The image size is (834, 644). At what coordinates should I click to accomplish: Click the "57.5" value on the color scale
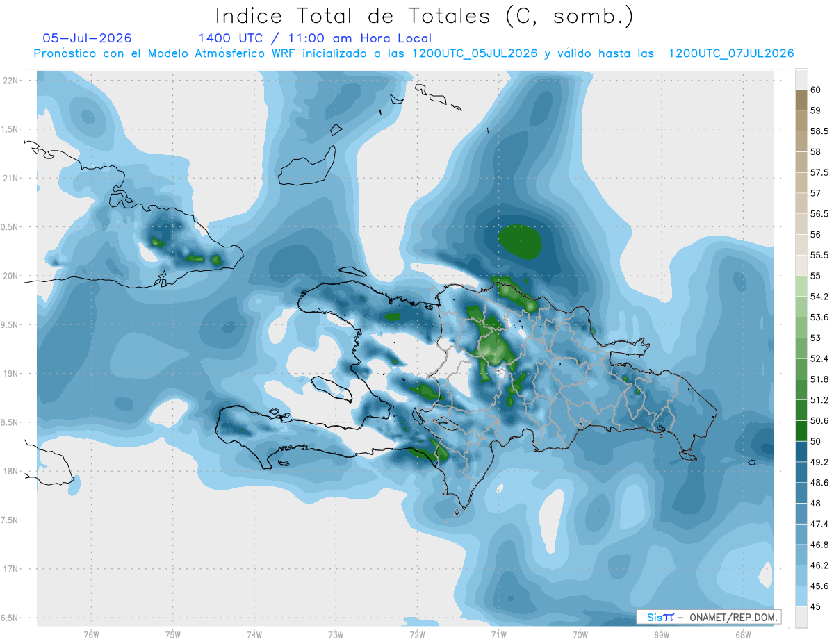(x=819, y=172)
